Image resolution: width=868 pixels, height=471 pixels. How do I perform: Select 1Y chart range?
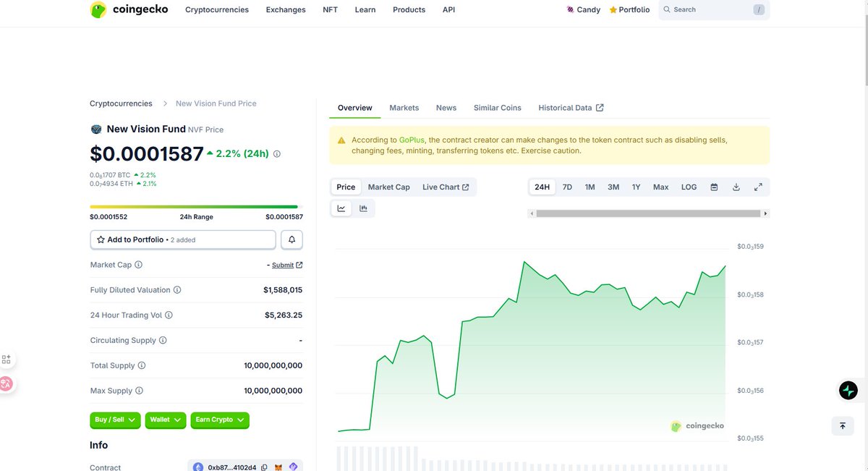[636, 187]
